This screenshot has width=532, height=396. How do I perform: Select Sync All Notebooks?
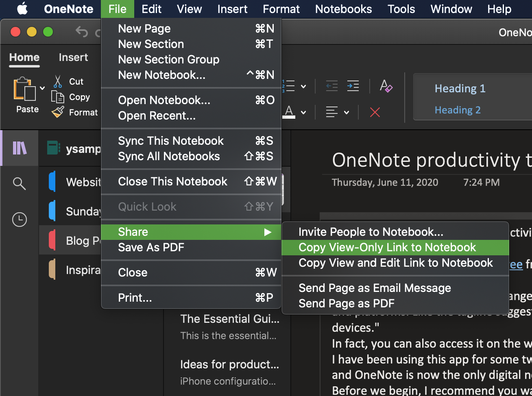(191, 156)
